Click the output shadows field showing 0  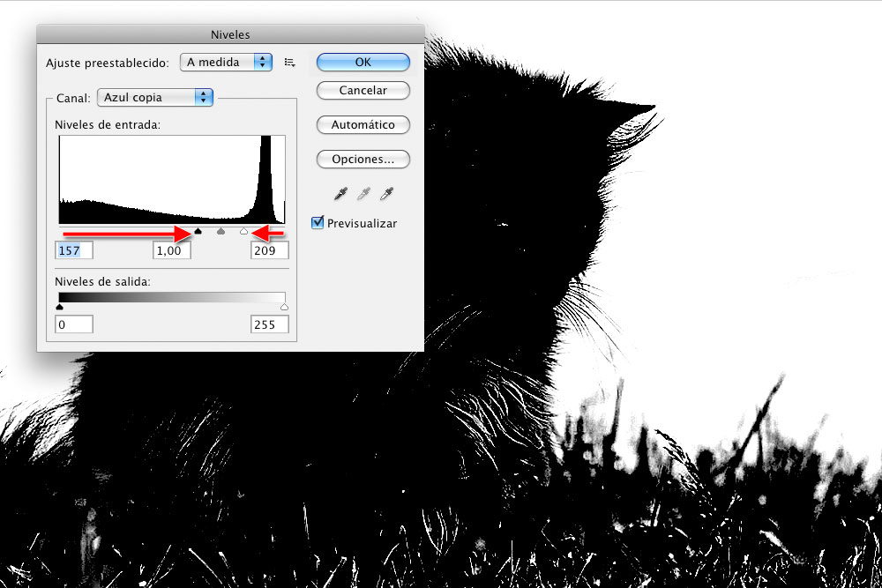pos(74,324)
